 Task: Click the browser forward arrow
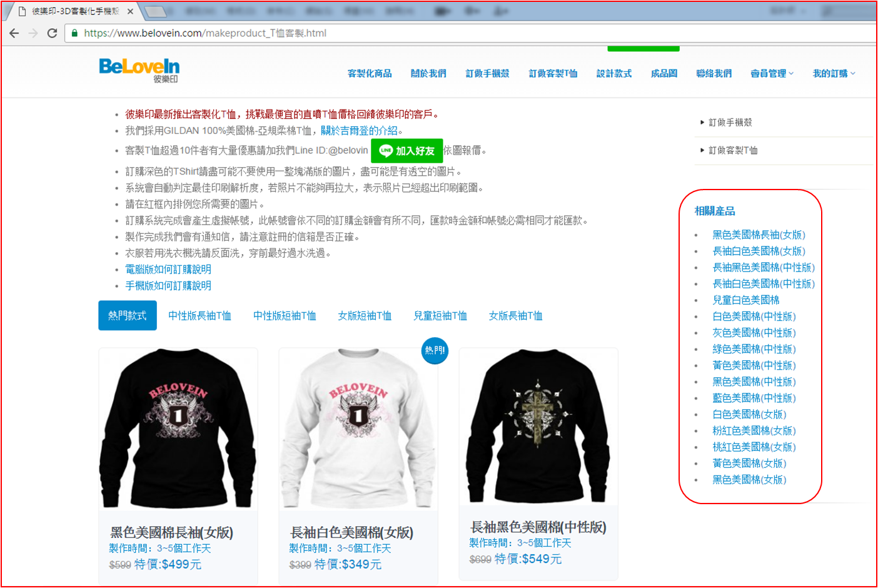pyautogui.click(x=33, y=33)
